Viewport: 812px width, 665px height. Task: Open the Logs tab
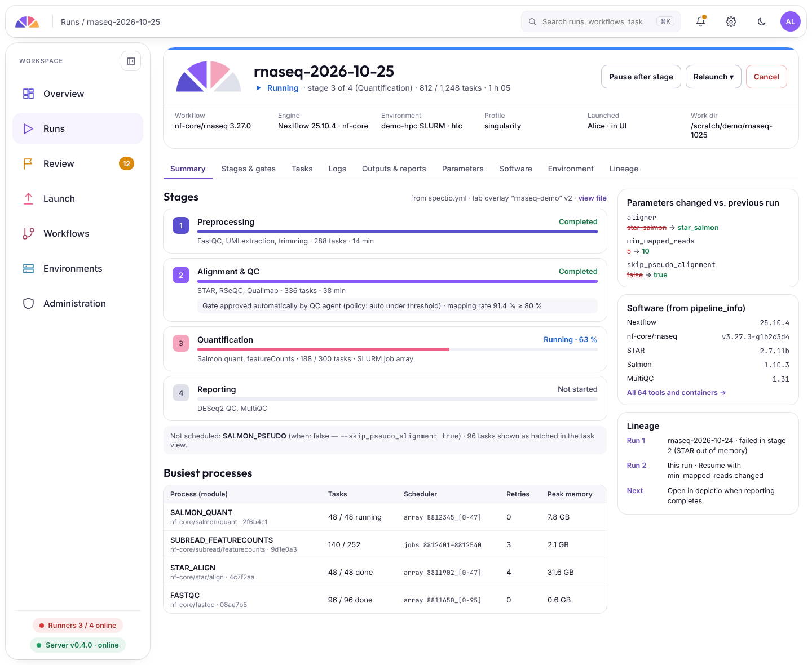point(337,169)
